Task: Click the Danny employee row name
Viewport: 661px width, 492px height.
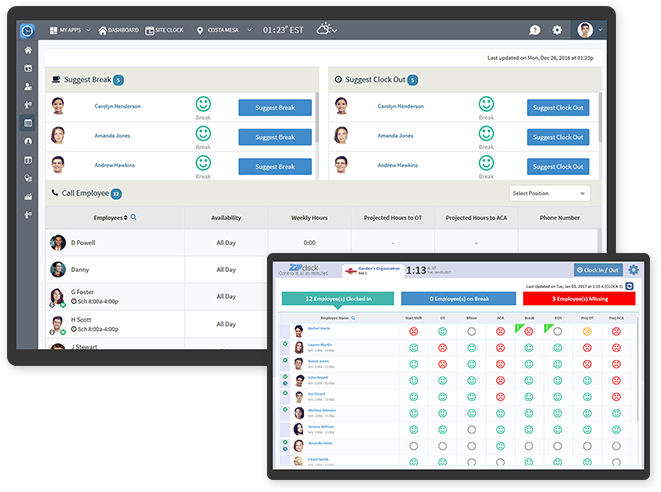Action: tap(80, 269)
